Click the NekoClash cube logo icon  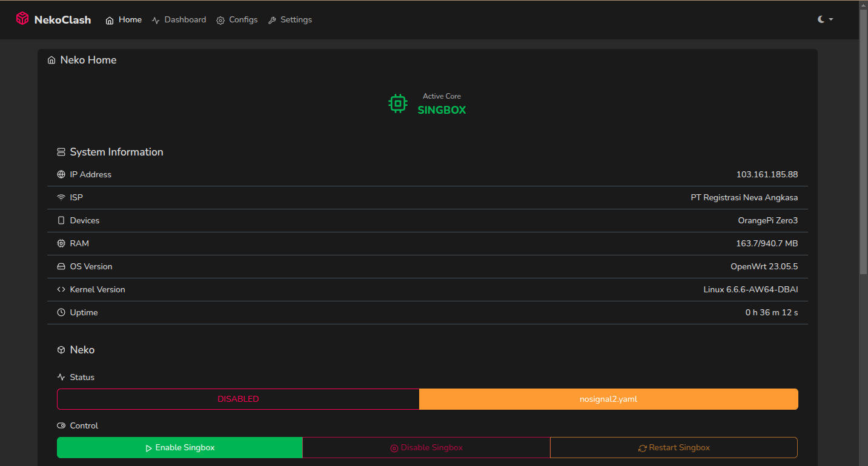[x=22, y=19]
